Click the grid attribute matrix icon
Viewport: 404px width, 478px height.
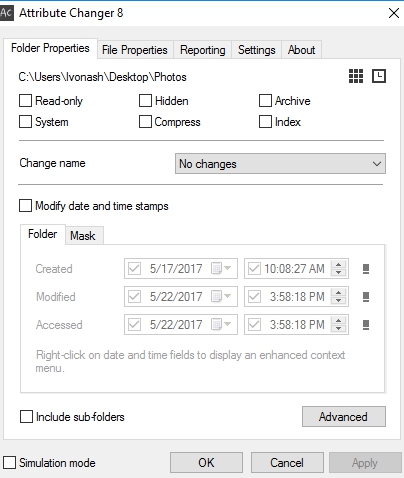pos(356,76)
